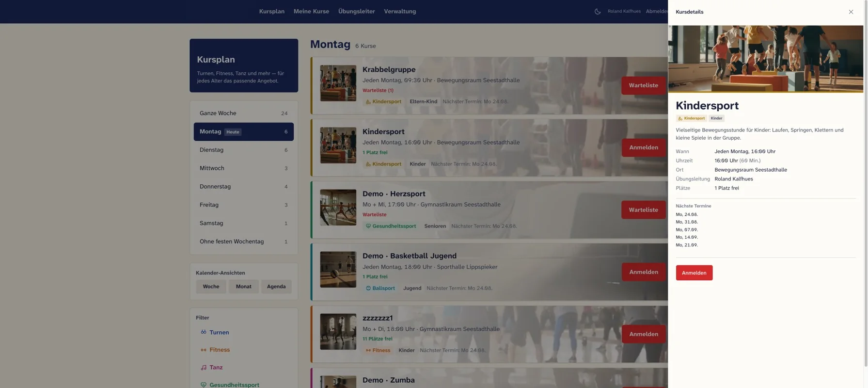The width and height of the screenshot is (868, 388).
Task: Click the Mo, 21.09. appointment date
Action: [x=687, y=245]
